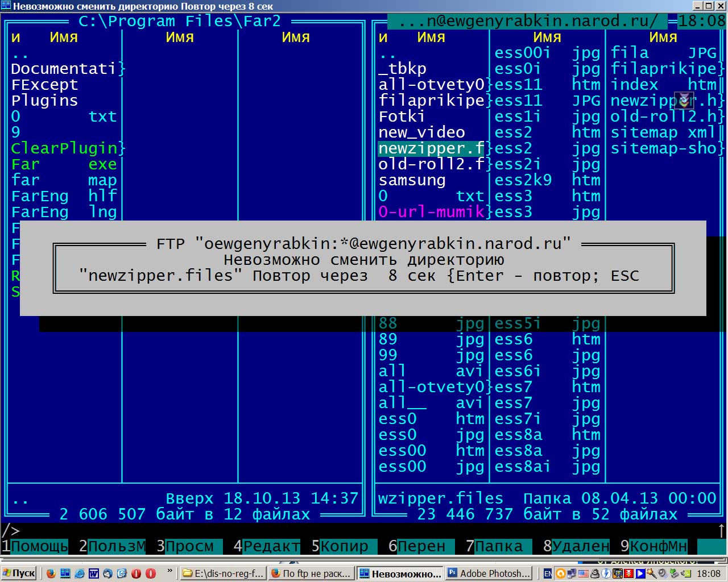Open the Пуск (Start) menu

click(19, 573)
